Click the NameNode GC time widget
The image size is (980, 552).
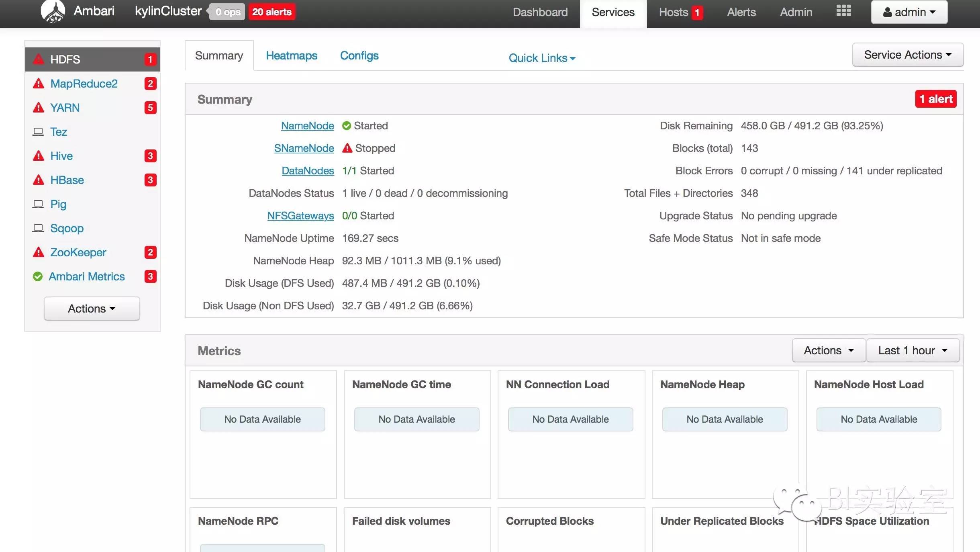pos(417,434)
